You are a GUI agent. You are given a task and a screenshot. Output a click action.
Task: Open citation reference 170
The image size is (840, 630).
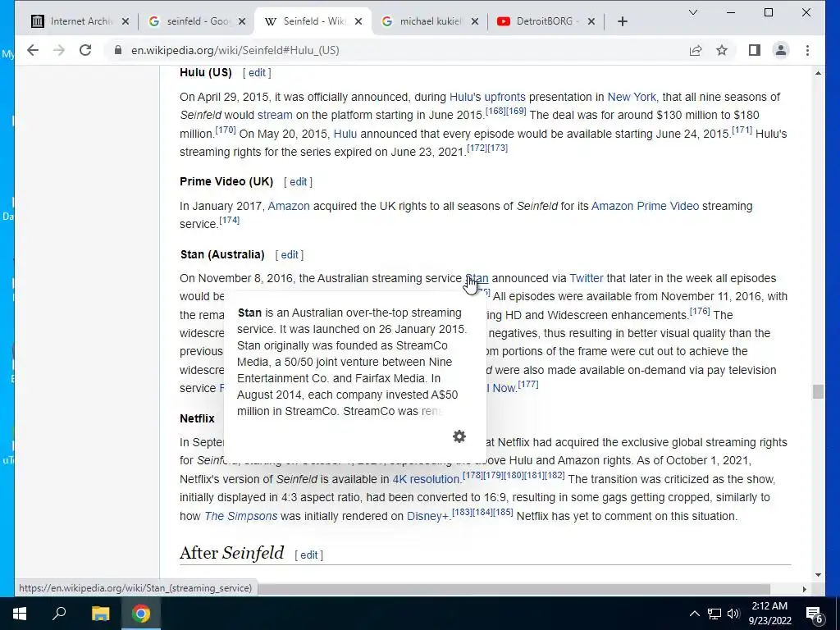click(226, 130)
